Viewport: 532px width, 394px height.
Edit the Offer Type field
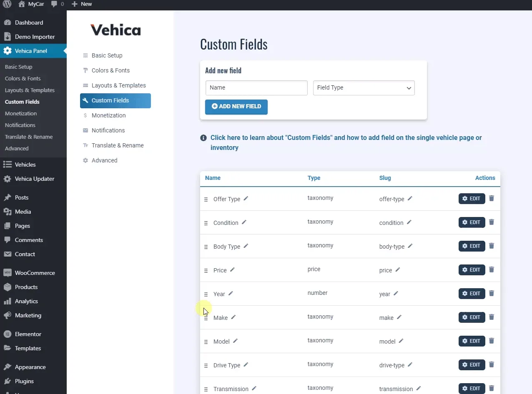point(472,199)
